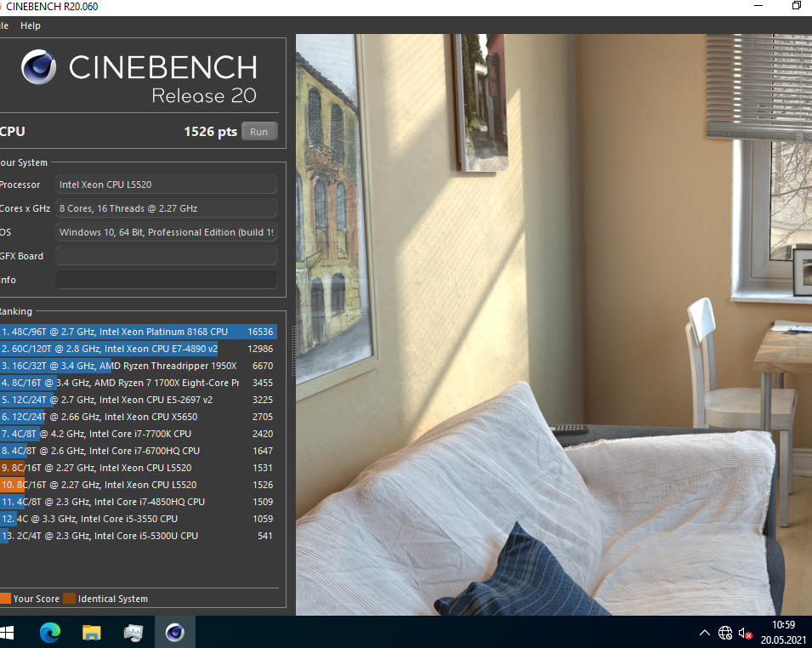
Task: Click the brown Identical System legend swatch
Action: 70,599
